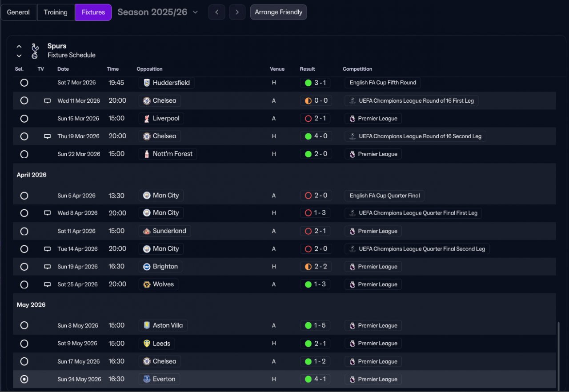Select the Sunderland fixture radio button
The image size is (569, 392).
[x=24, y=231]
